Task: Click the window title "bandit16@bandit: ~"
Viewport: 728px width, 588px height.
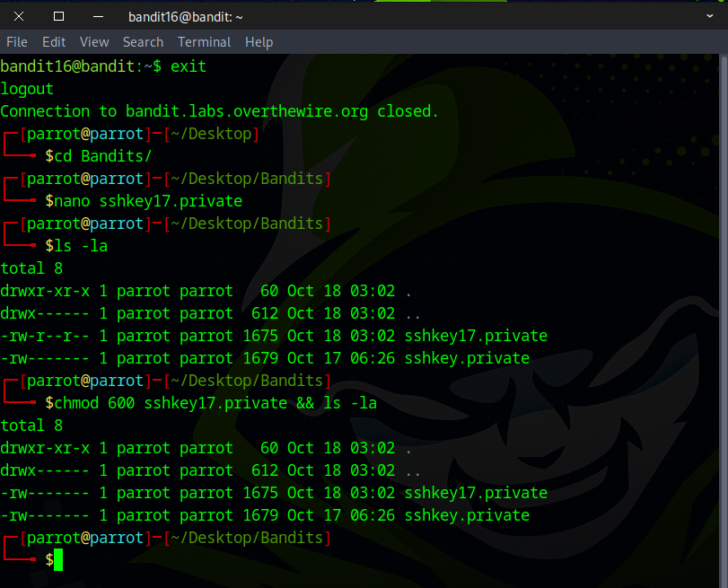Action: coord(186,16)
